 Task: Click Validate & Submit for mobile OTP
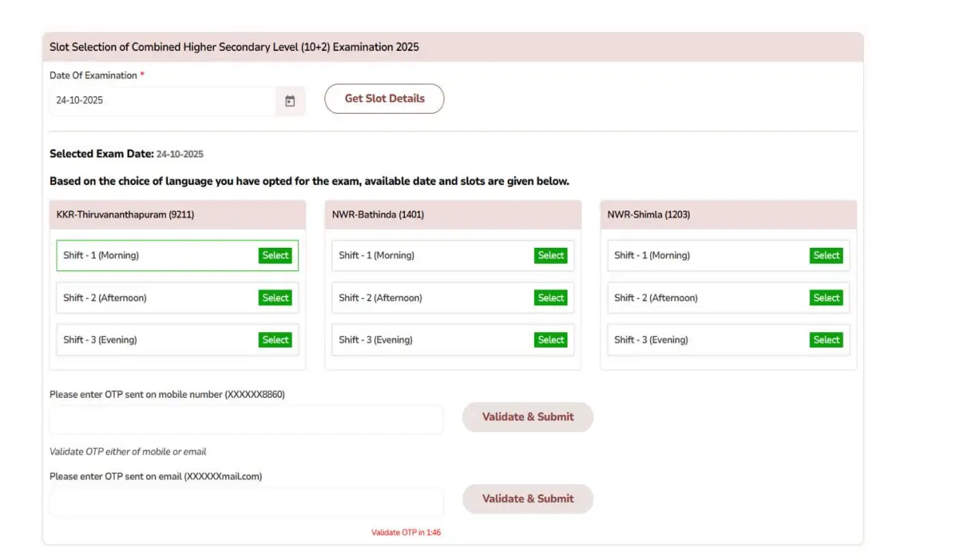pyautogui.click(x=527, y=417)
